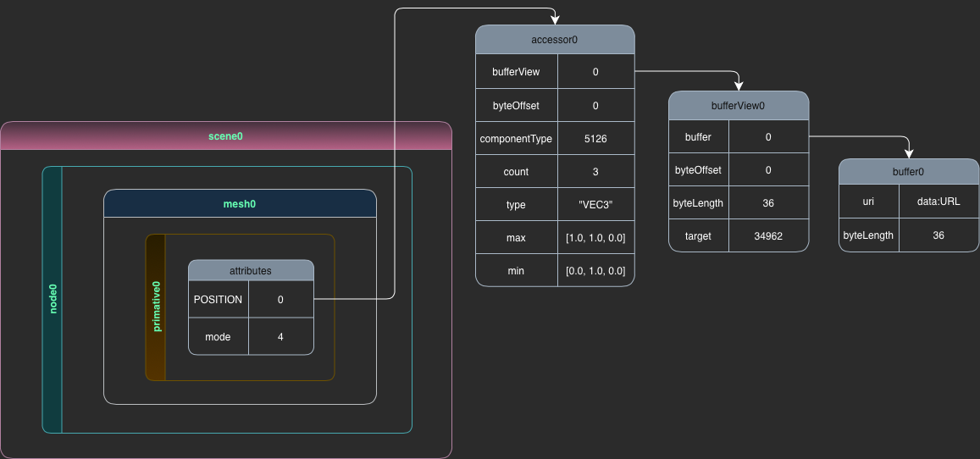Select the byteLength label in buffer0

tap(868, 235)
